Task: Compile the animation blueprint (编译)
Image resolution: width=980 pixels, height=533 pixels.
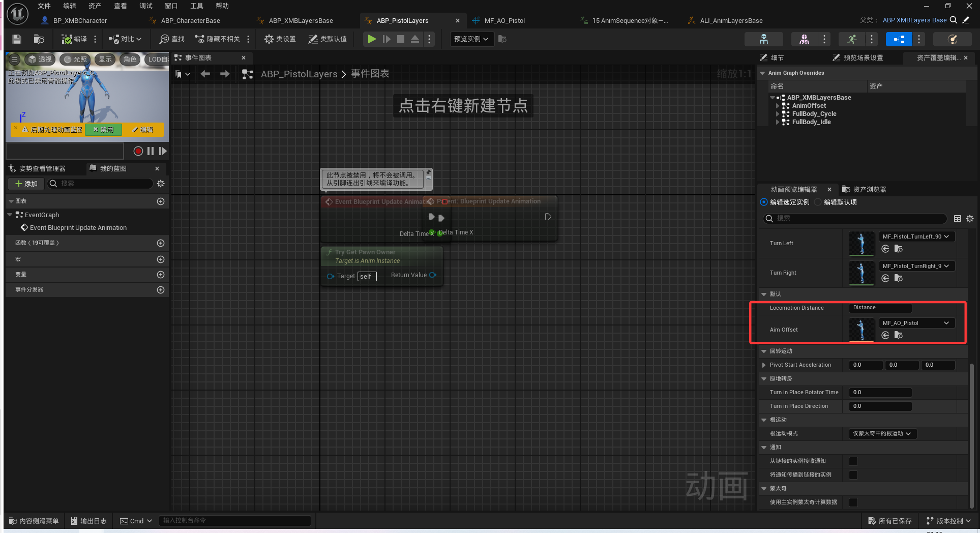Action: tap(74, 39)
